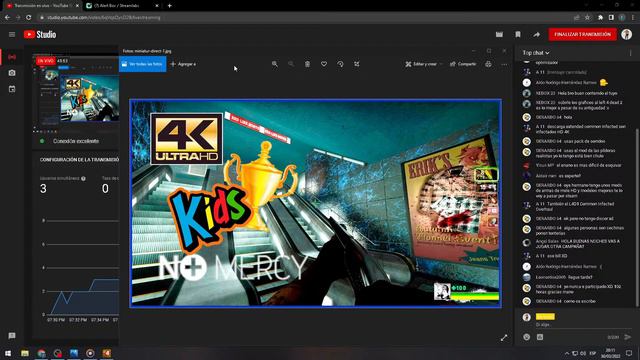This screenshot has height=360, width=640.
Task: Print the photo with printer icon
Action: (488, 64)
